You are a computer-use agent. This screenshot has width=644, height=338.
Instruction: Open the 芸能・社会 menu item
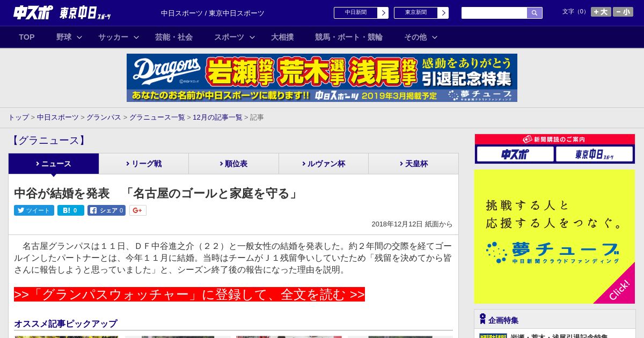pyautogui.click(x=174, y=37)
